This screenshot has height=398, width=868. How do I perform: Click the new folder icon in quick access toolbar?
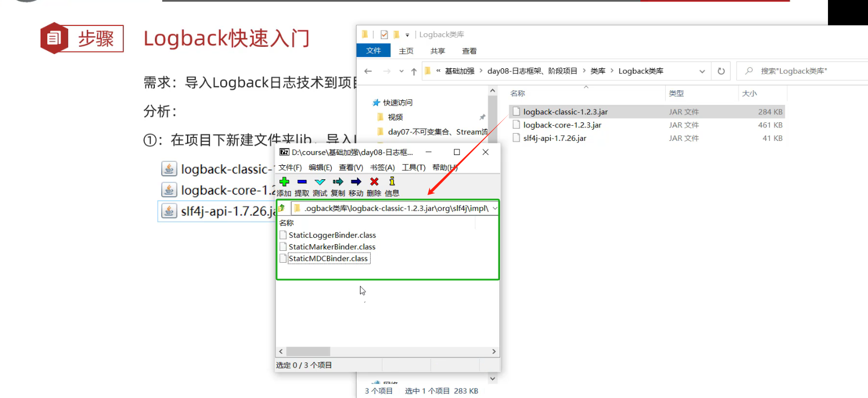[x=397, y=34]
